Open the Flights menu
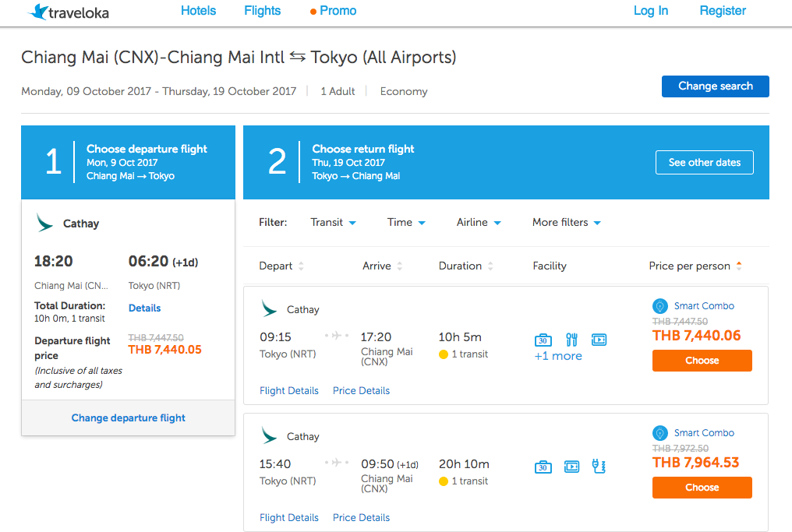The height and width of the screenshot is (532, 792). (262, 11)
